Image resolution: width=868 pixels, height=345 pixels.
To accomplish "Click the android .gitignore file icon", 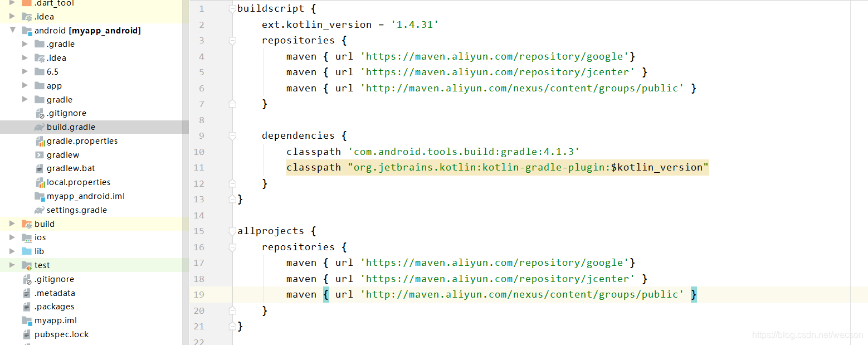I will pos(40,113).
